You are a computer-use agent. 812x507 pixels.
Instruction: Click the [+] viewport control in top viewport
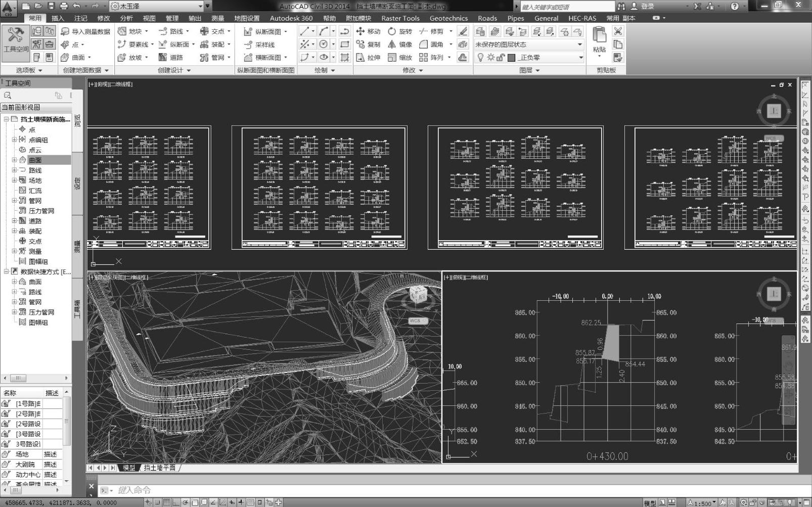tap(91, 84)
